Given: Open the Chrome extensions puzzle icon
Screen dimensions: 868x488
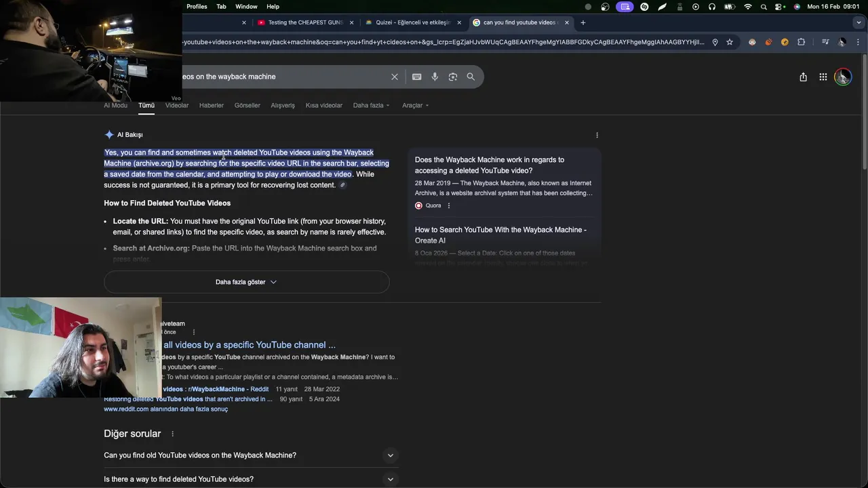Looking at the screenshot, I should [801, 42].
